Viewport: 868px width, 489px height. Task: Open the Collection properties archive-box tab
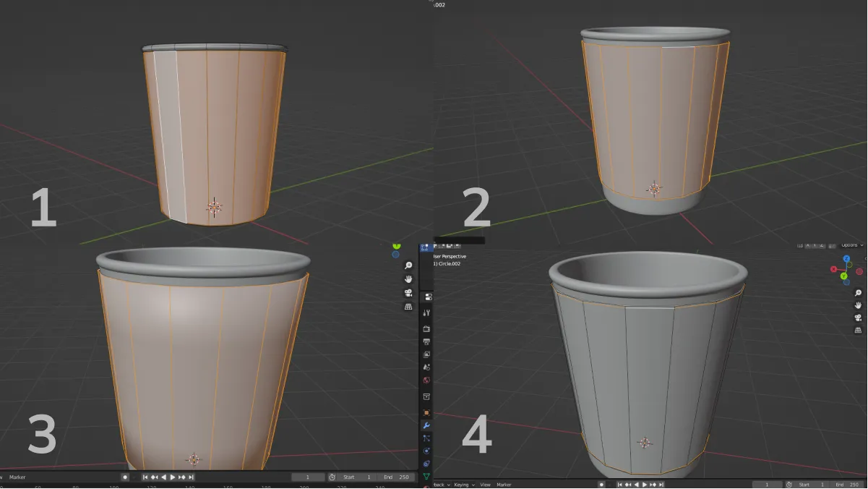click(426, 396)
